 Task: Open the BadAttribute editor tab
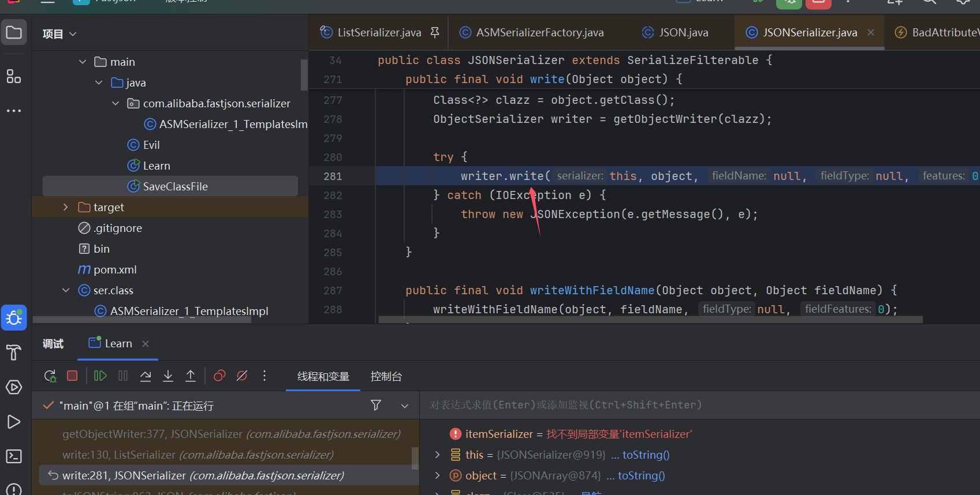[x=938, y=32]
